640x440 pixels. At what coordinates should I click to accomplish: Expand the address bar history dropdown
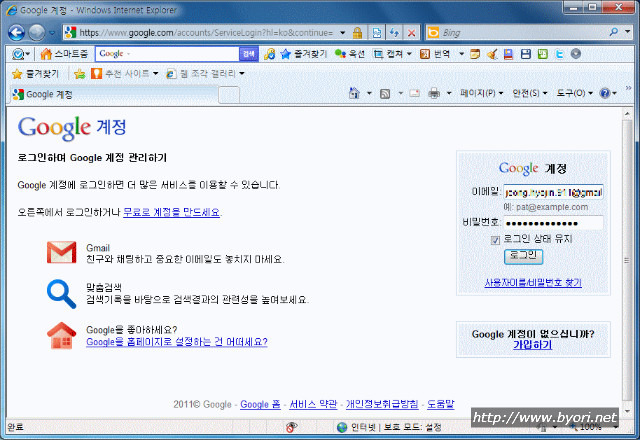(342, 33)
